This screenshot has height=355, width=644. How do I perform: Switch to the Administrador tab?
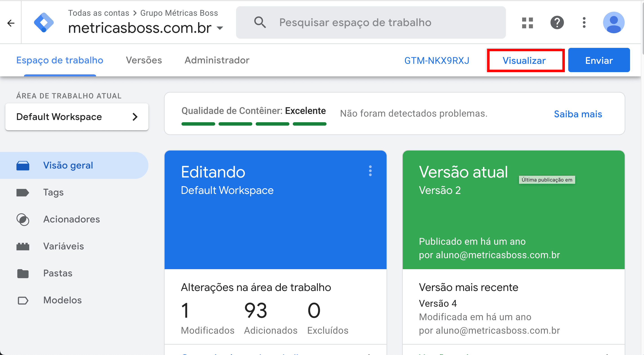click(x=217, y=60)
